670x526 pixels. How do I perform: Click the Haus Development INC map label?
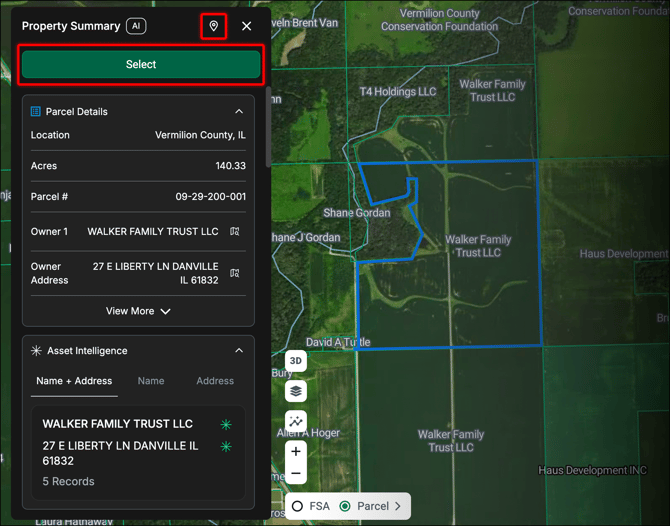(x=592, y=470)
